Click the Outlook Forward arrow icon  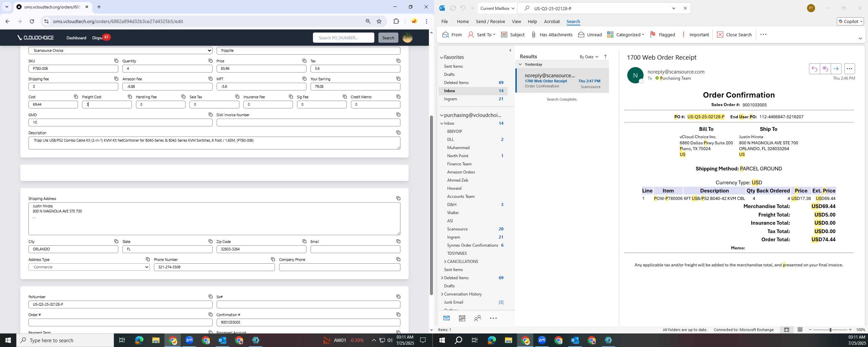point(836,69)
